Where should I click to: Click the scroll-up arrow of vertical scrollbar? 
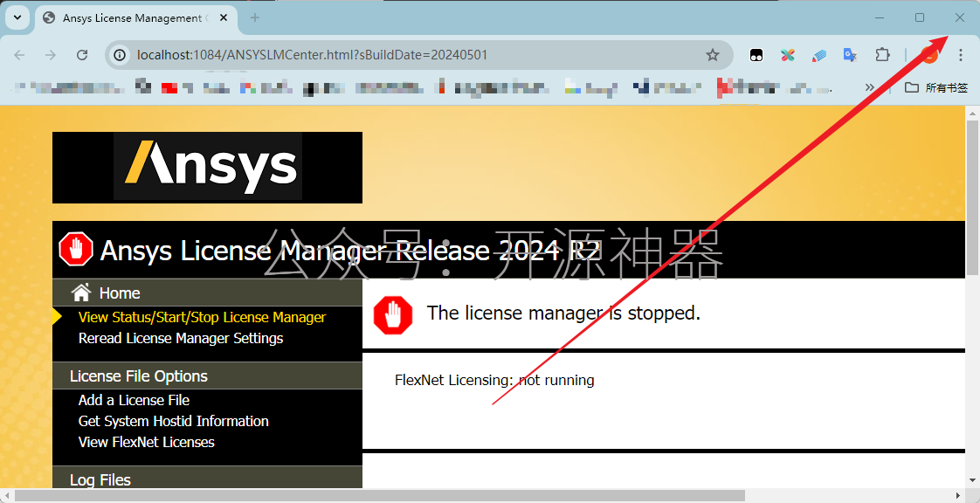tap(972, 112)
